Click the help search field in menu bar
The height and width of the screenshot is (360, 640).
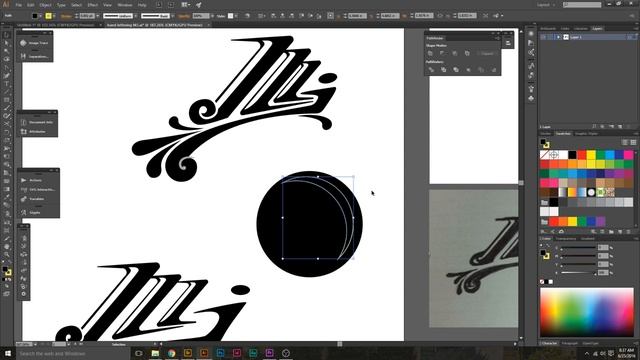[x=582, y=5]
